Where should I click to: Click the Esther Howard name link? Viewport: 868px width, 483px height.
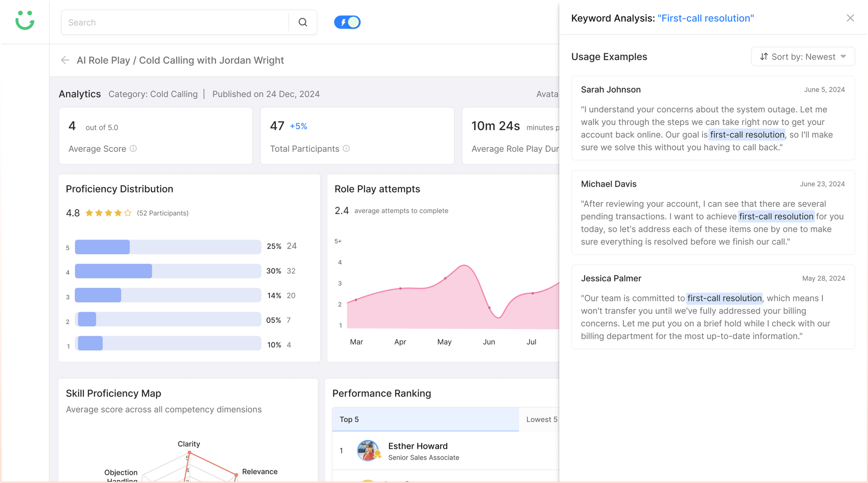(418, 446)
